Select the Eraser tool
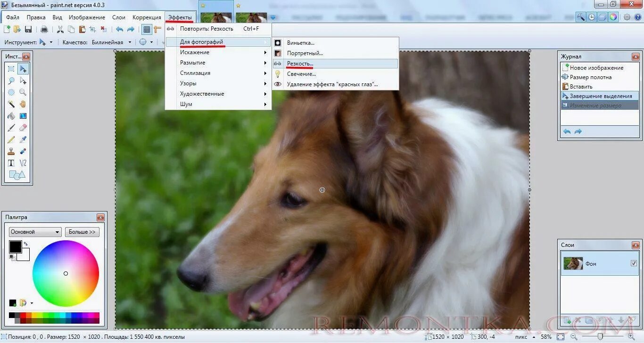The height and width of the screenshot is (343, 644). coord(23,128)
